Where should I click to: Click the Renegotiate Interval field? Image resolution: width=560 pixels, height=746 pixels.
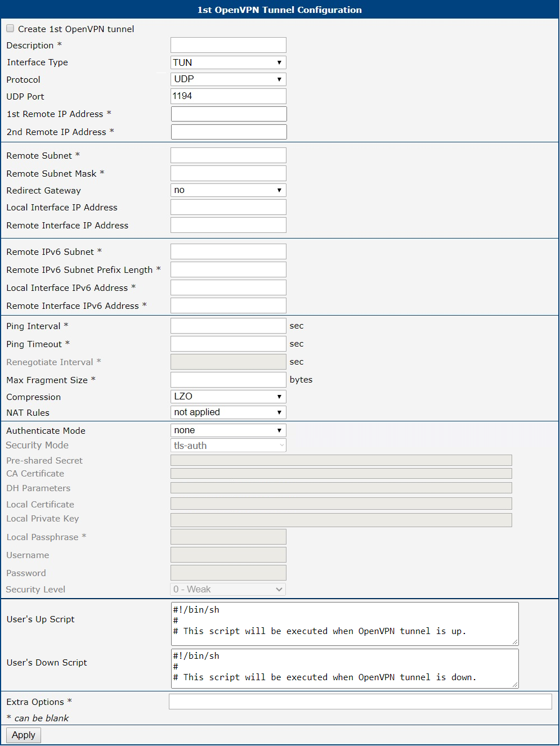[x=229, y=362]
